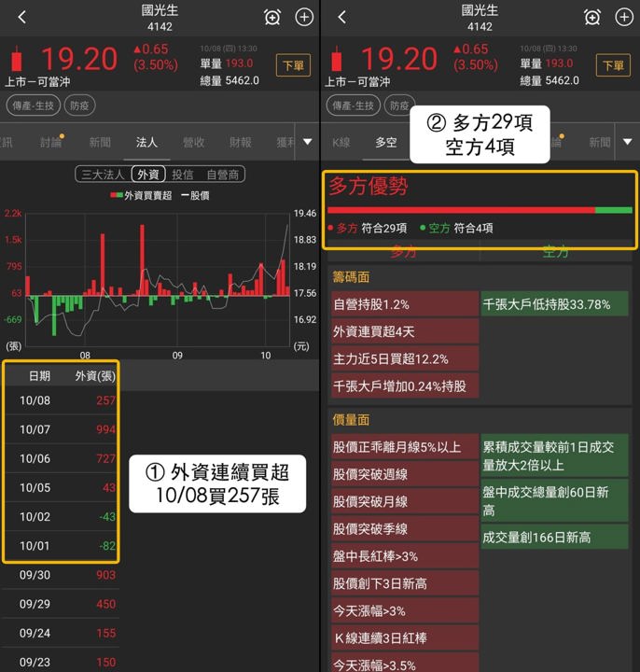Viewport: 640px width, 672px height.
Task: Expand tab dropdown arrow on the left screen
Action: pos(308,142)
